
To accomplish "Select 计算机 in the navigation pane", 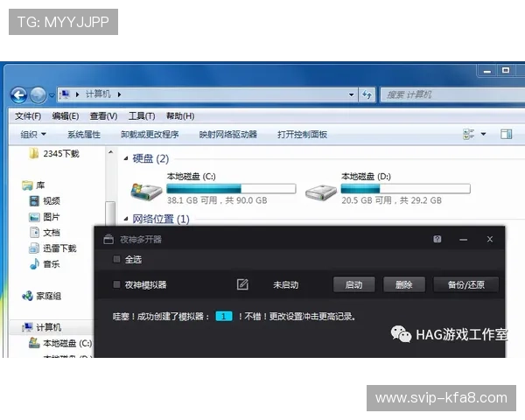I will 41,327.
